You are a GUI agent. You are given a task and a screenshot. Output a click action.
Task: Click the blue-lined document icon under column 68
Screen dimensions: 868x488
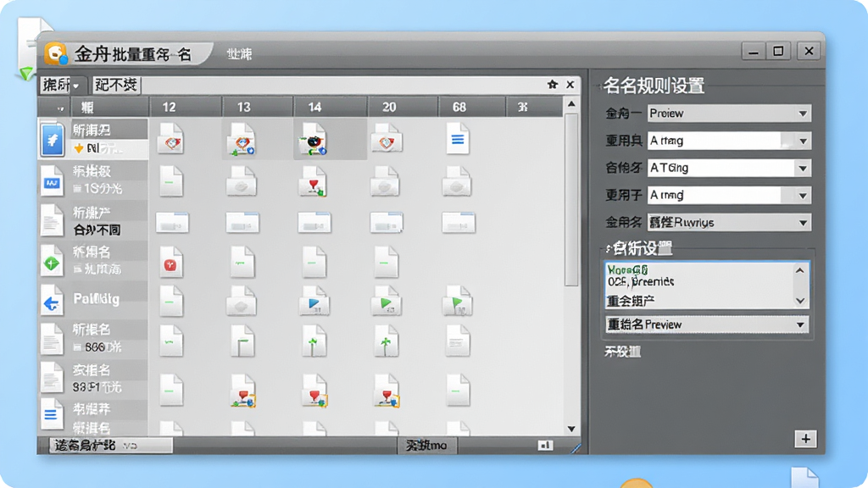pyautogui.click(x=457, y=139)
